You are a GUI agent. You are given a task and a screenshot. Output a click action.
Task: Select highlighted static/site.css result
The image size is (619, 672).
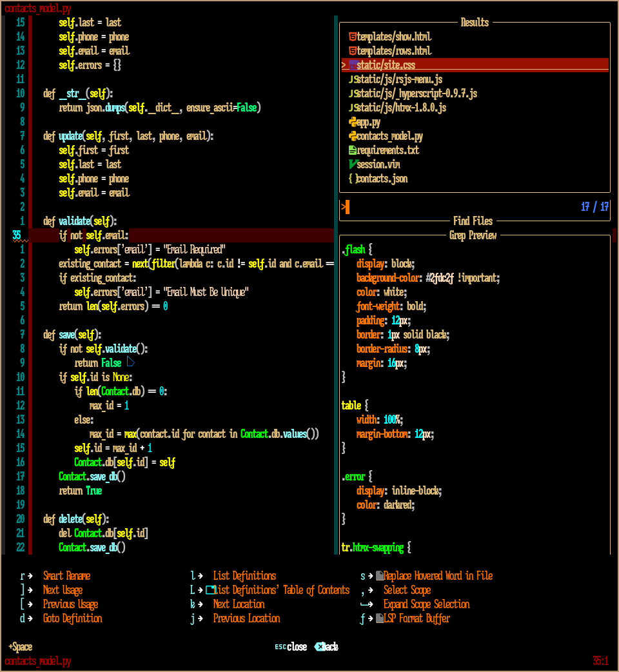(475, 65)
